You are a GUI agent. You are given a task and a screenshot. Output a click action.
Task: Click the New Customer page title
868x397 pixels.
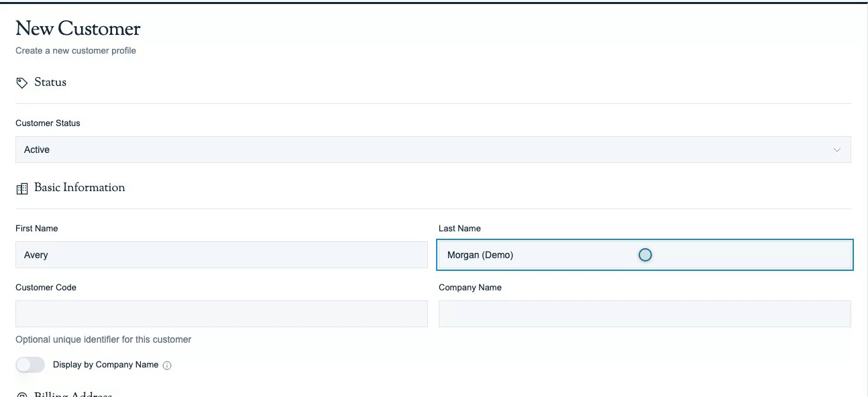(x=78, y=29)
